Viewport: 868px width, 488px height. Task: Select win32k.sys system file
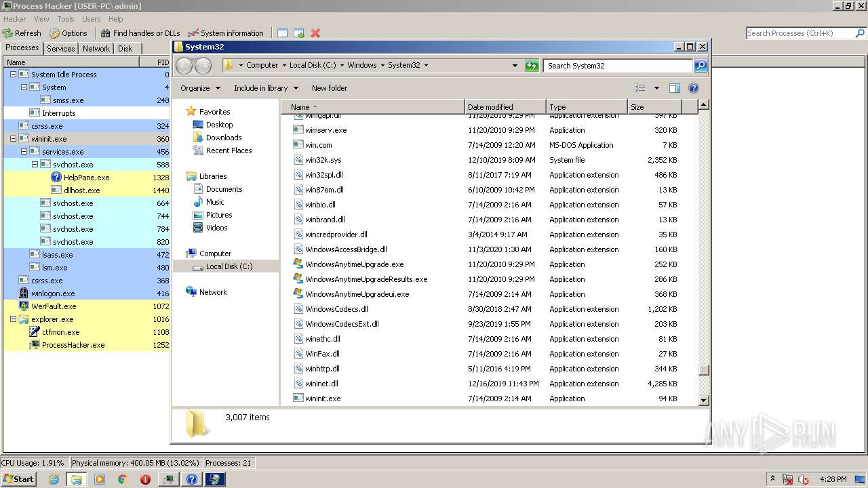coord(323,160)
